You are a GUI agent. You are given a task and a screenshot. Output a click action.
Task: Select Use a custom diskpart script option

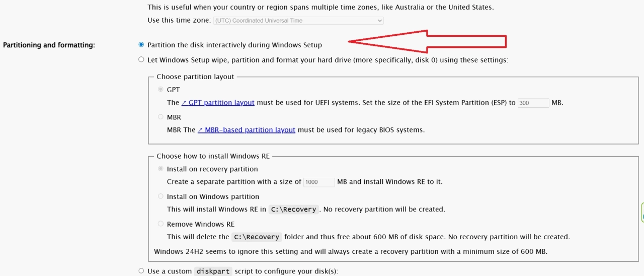coord(141,271)
